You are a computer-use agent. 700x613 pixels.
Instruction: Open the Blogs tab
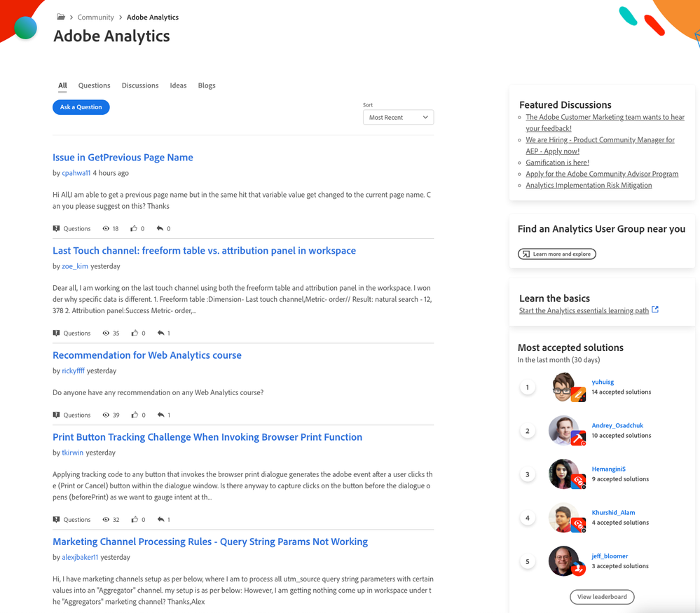[207, 85]
